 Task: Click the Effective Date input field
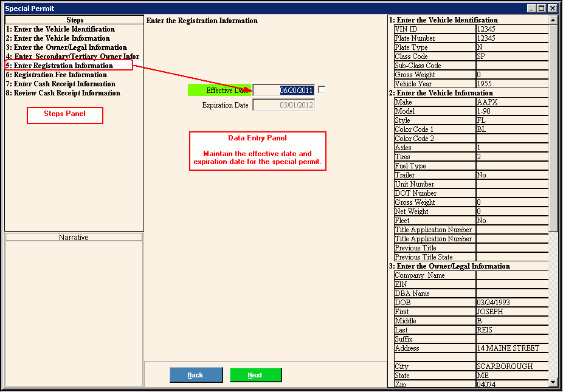284,90
